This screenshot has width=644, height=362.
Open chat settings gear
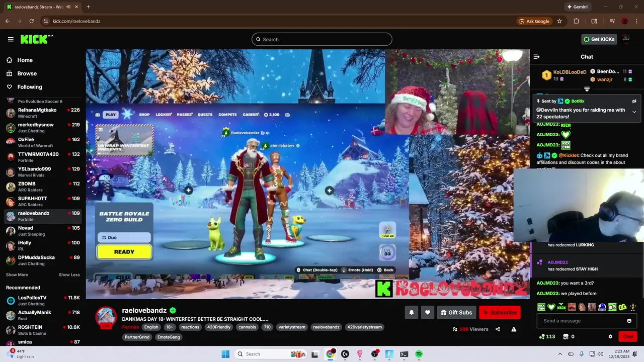610,337
